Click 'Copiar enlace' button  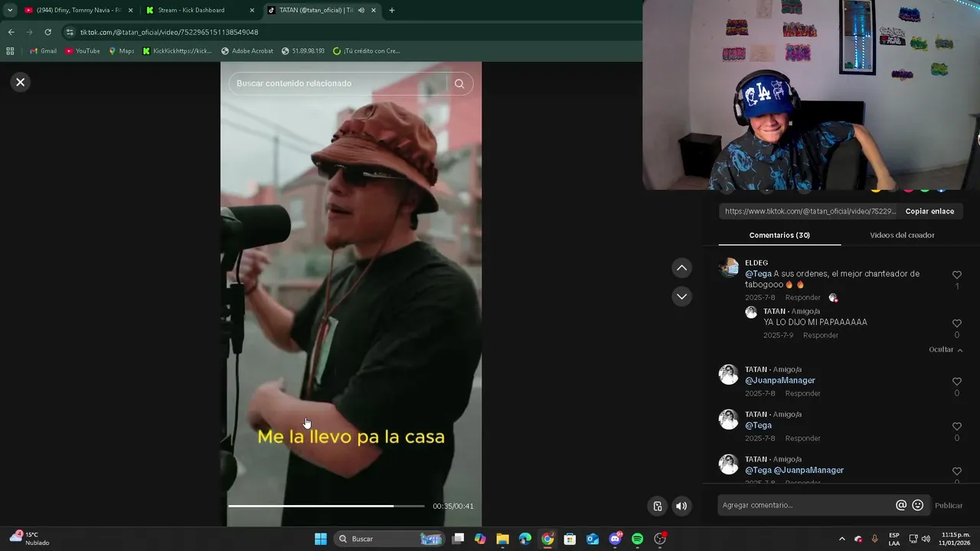click(x=929, y=211)
